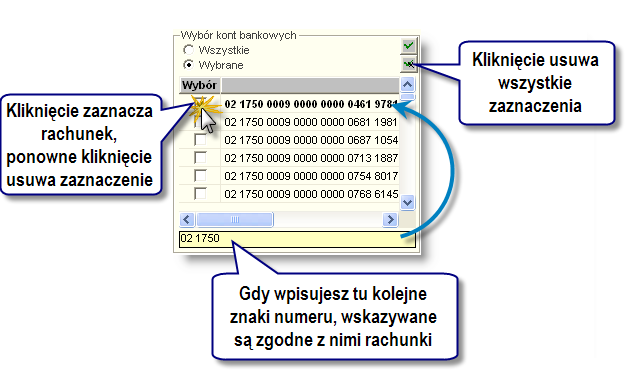
Task: Click the bold account number ending 0461 9781
Action: 311,104
